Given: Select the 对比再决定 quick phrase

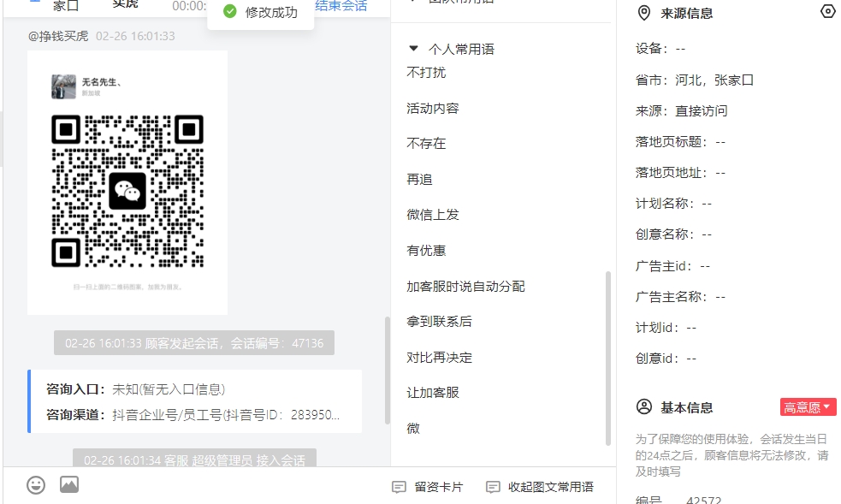Looking at the screenshot, I should tap(439, 357).
